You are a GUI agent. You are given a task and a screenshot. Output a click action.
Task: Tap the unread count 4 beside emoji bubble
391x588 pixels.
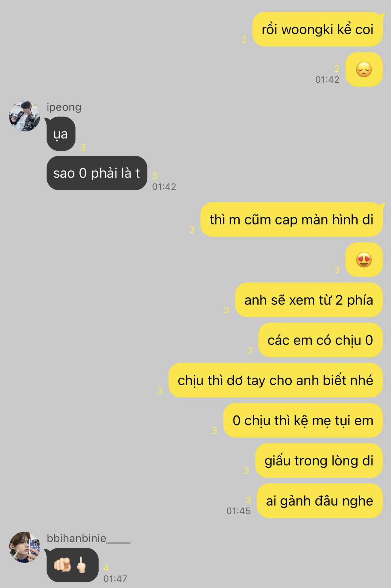click(x=106, y=568)
